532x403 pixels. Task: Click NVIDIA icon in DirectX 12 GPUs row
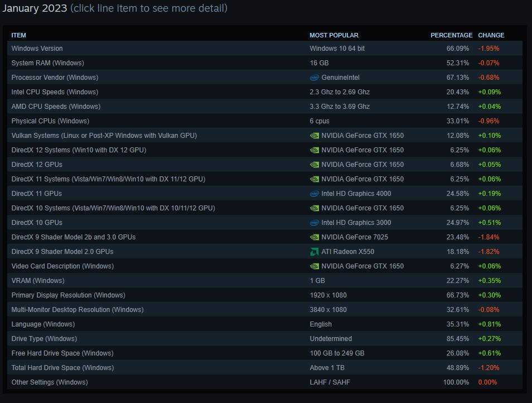point(315,165)
